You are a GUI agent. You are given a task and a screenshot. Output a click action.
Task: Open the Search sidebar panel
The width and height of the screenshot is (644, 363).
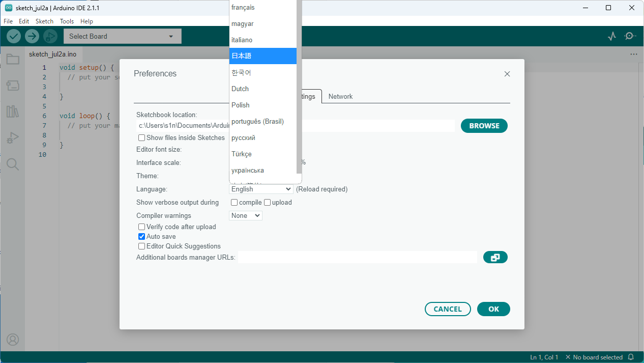point(13,164)
